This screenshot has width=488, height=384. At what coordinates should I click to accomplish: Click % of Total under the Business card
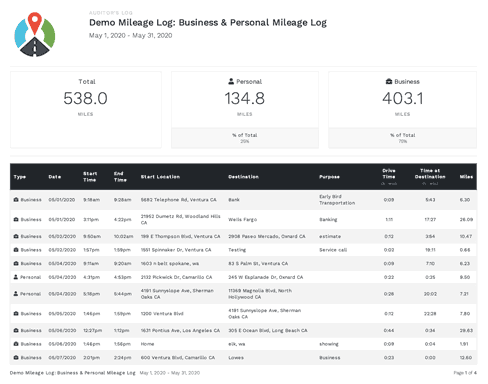403,135
